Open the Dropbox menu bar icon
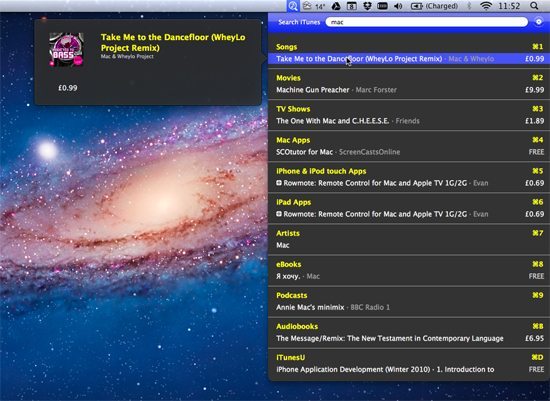 367,6
